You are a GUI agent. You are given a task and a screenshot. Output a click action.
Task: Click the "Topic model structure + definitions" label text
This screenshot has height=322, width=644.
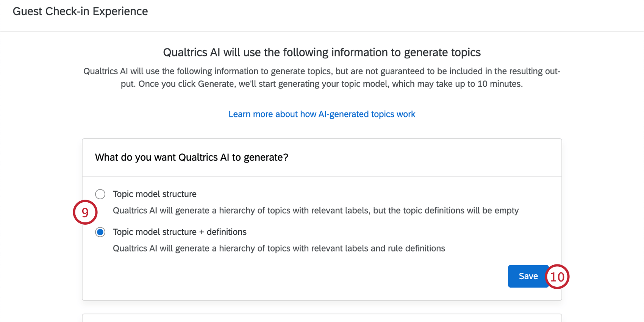click(x=180, y=232)
